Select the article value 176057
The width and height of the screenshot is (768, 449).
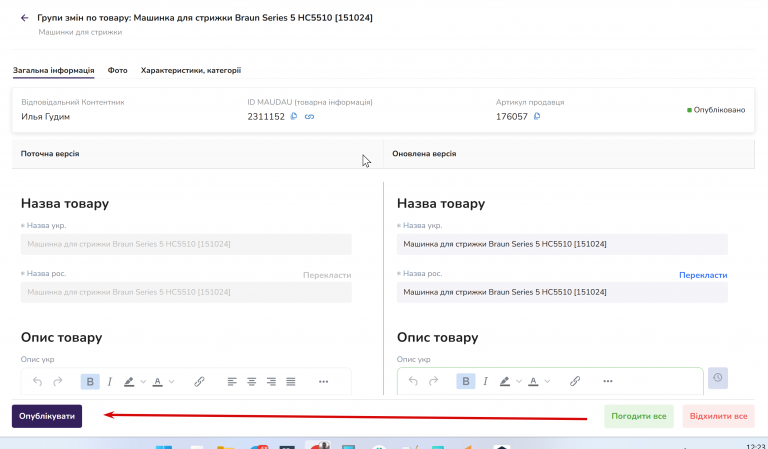[x=511, y=117]
